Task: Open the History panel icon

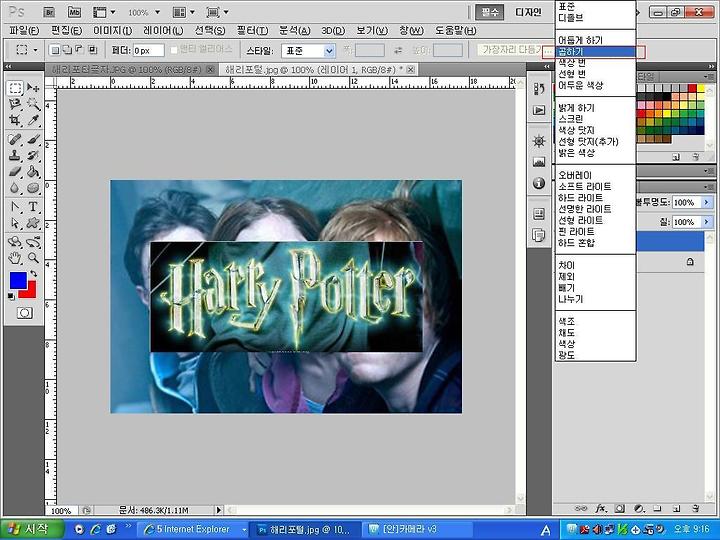Action: (539, 89)
